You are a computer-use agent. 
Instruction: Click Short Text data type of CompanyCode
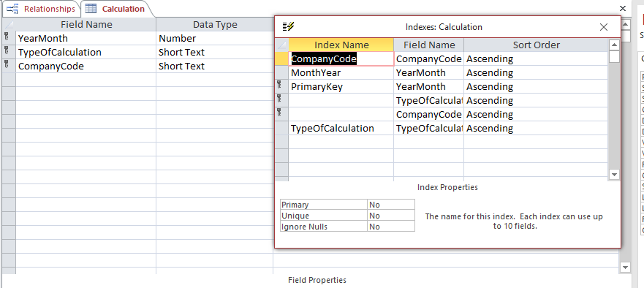[214, 66]
